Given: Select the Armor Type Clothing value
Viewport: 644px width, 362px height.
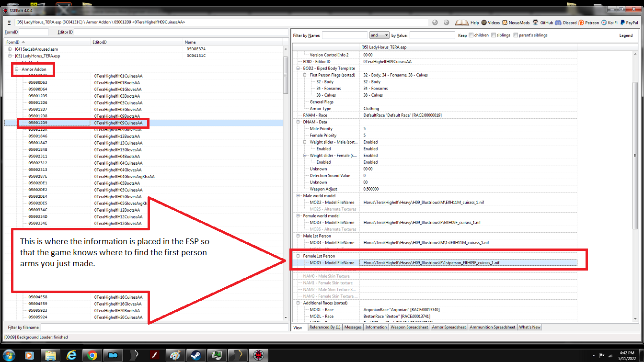Looking at the screenshot, I should [x=371, y=109].
